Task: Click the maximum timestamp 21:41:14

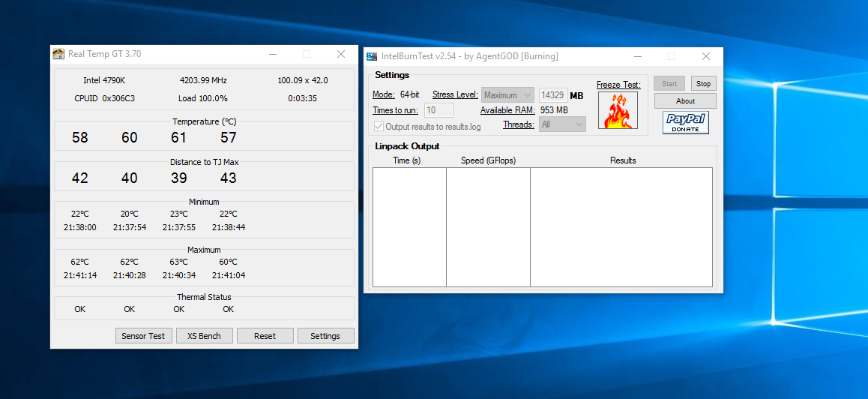Action: coord(80,275)
